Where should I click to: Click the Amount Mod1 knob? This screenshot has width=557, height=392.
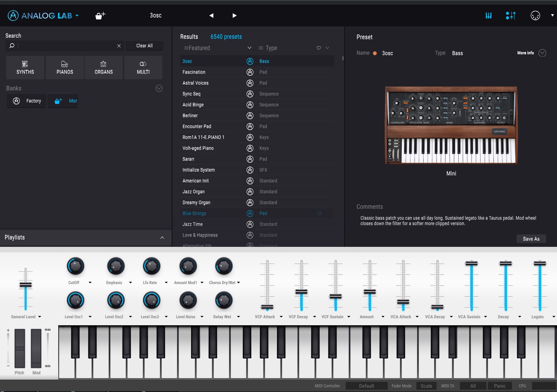coord(188,266)
